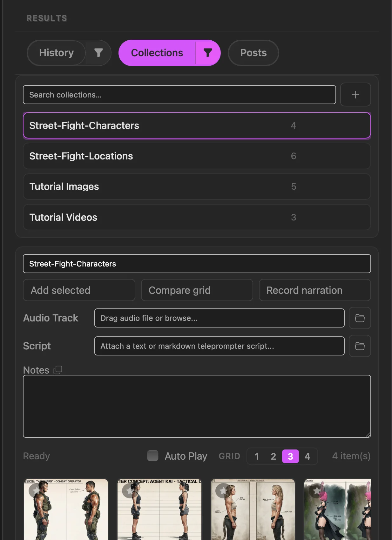Click the RESULTS section heading
Viewport: 392px width, 540px height.
pos(47,18)
